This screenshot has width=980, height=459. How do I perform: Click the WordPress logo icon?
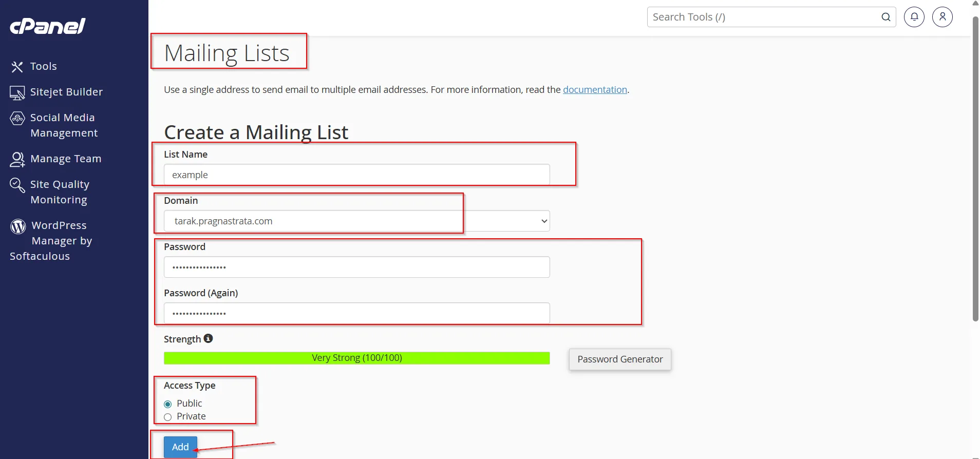tap(18, 226)
